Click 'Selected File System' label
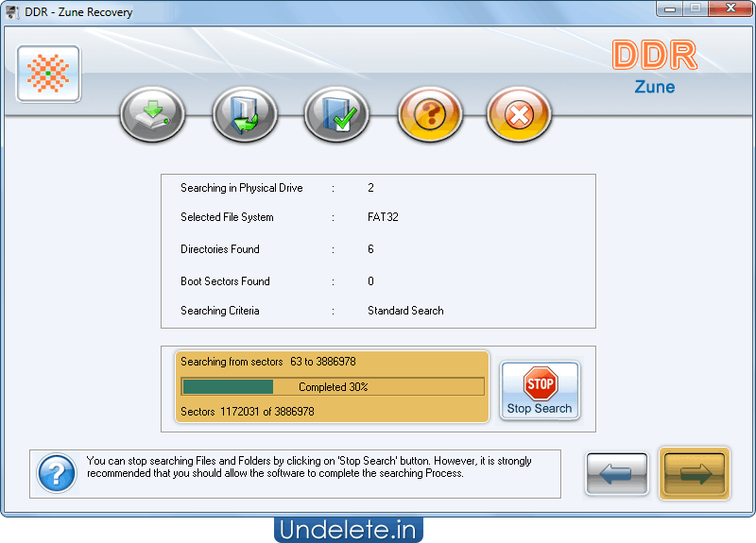This screenshot has width=756, height=543. 227,217
